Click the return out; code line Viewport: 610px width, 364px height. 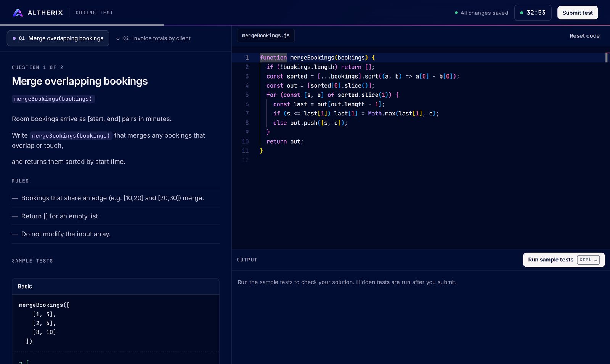(x=285, y=141)
